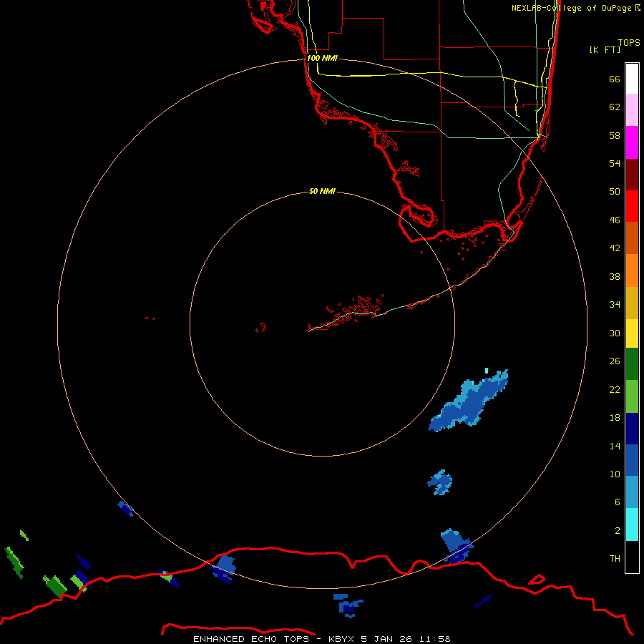Click the KBYX radar site identifier
644x644 pixels.
tap(341, 639)
